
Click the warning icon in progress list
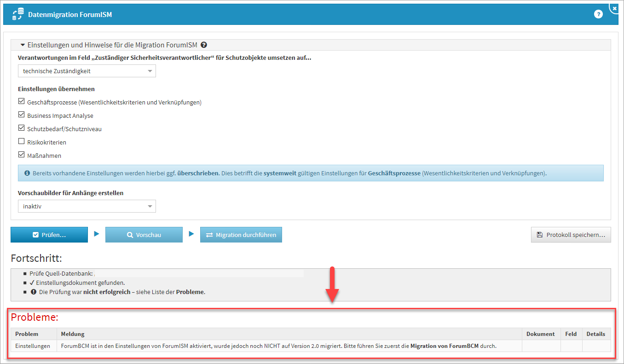point(33,292)
